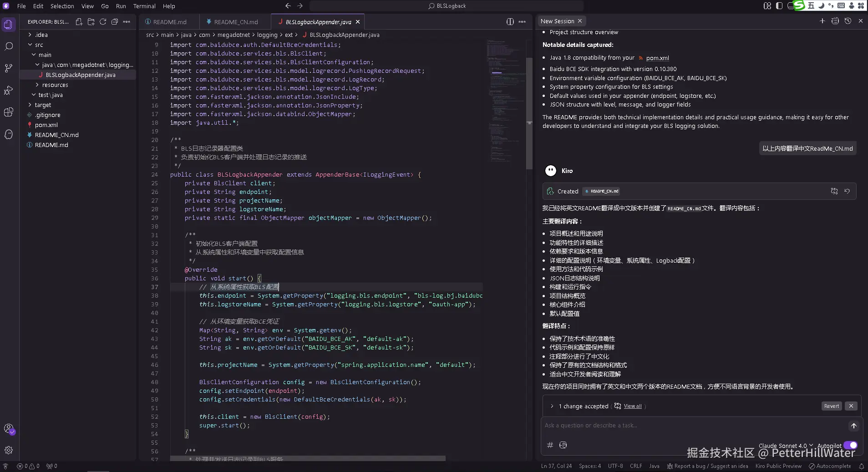
Task: Click the editor vertical scrollbar
Action: pyautogui.click(x=529, y=114)
